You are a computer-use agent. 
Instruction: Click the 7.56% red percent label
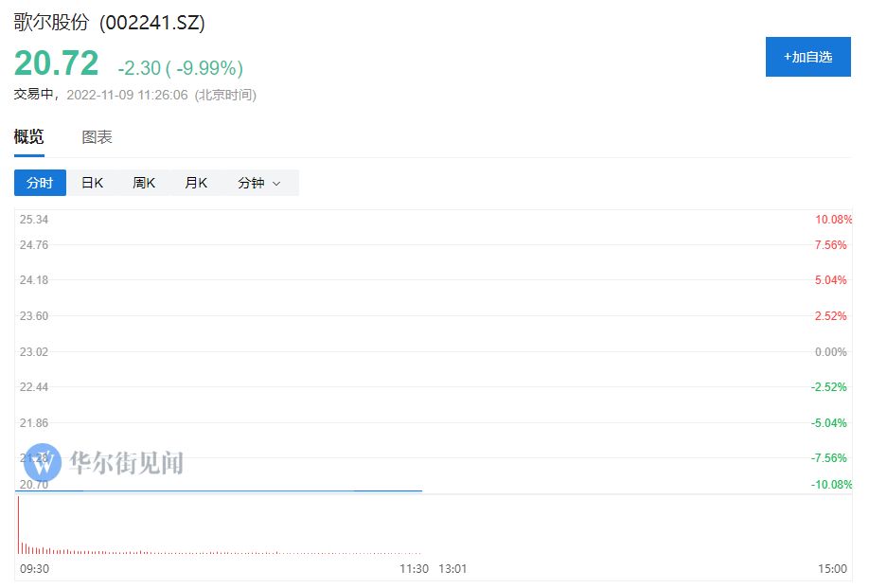(x=830, y=245)
